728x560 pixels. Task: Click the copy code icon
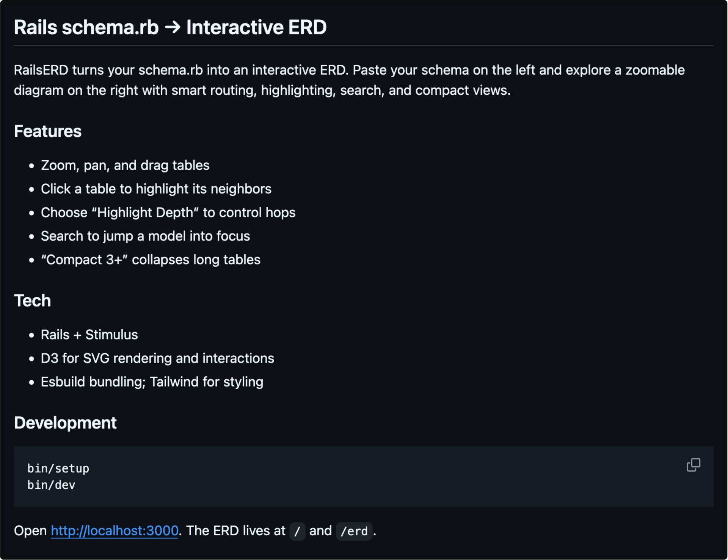tap(693, 465)
